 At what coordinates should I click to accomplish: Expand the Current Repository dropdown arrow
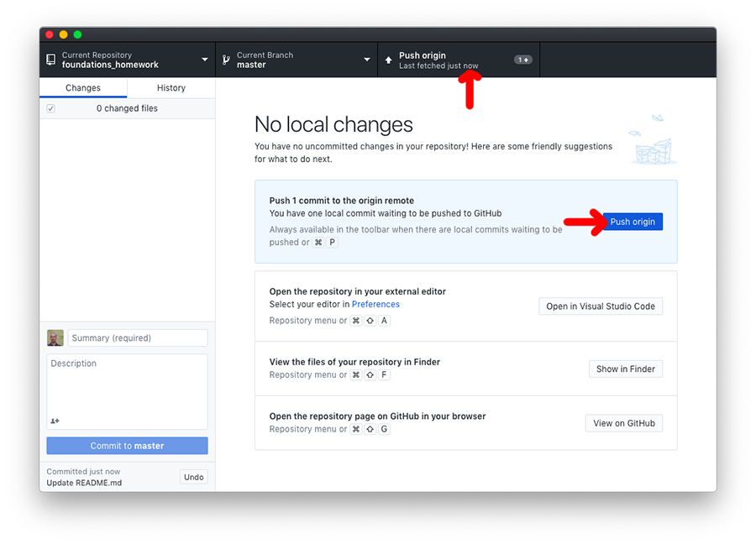pos(204,60)
